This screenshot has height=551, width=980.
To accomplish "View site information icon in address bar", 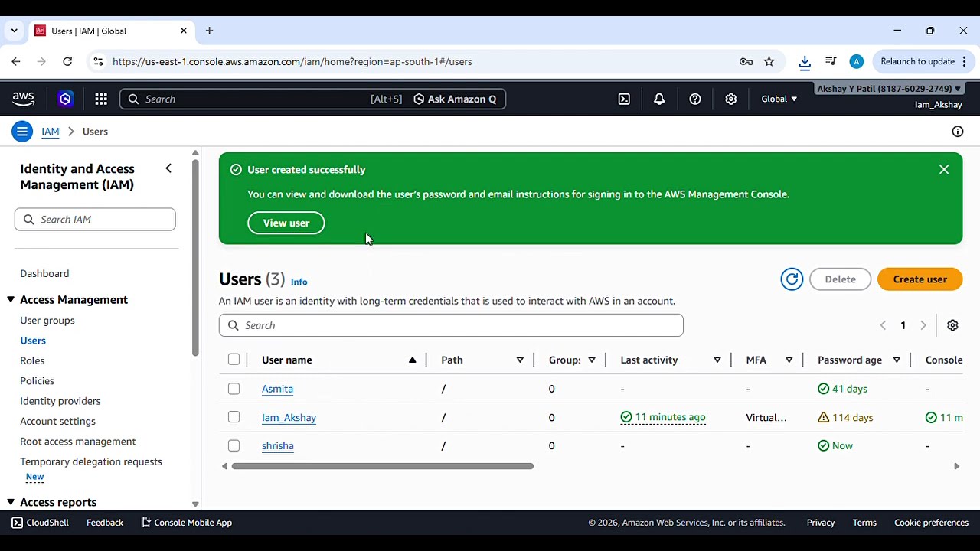I will click(x=98, y=61).
